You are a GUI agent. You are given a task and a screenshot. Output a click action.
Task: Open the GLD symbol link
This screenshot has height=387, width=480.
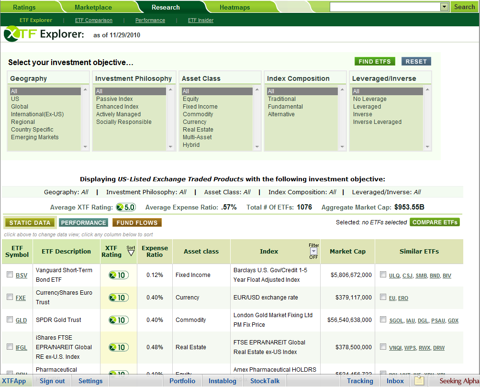pyautogui.click(x=21, y=321)
